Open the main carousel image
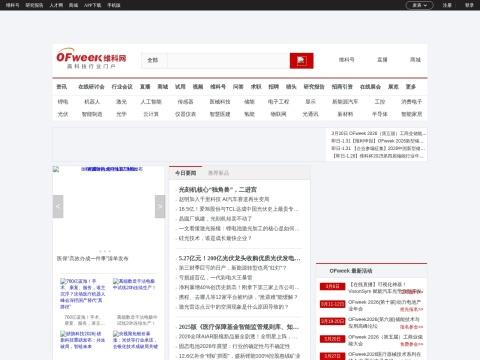The image size is (480, 360). [x=109, y=206]
